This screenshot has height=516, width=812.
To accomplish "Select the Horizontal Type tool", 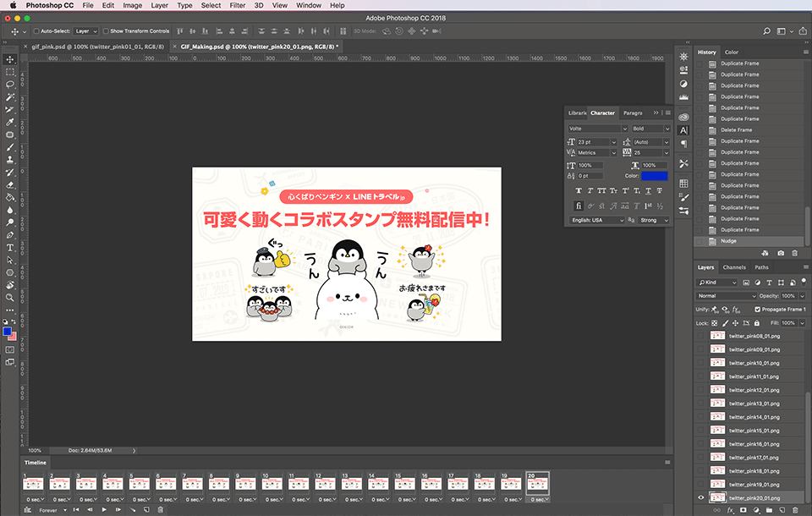I will [10, 248].
